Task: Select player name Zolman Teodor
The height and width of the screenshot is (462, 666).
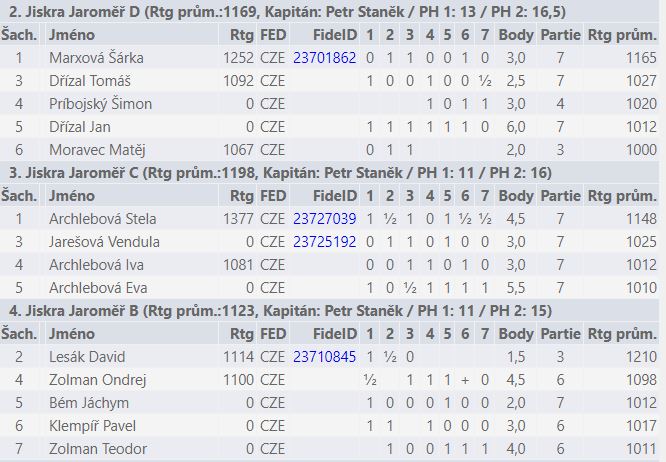Action: 98,449
